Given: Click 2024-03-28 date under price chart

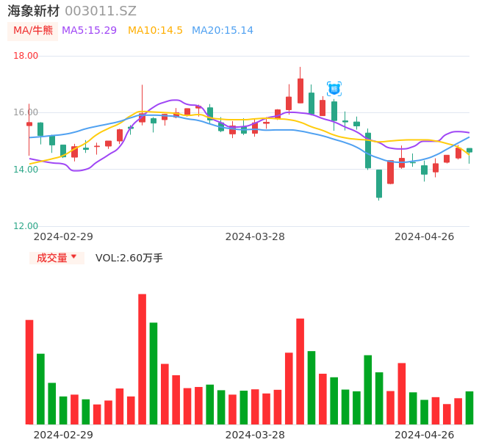Looking at the screenshot, I should [255, 236].
